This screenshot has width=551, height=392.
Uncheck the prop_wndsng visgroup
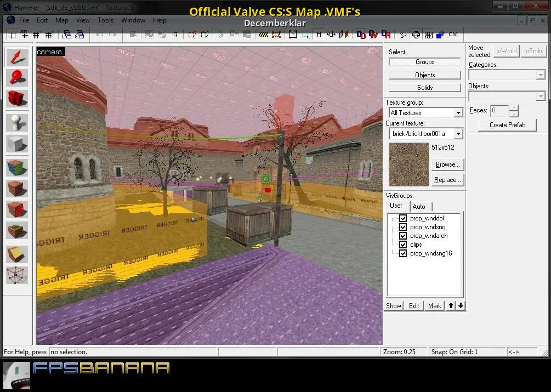pyautogui.click(x=403, y=227)
